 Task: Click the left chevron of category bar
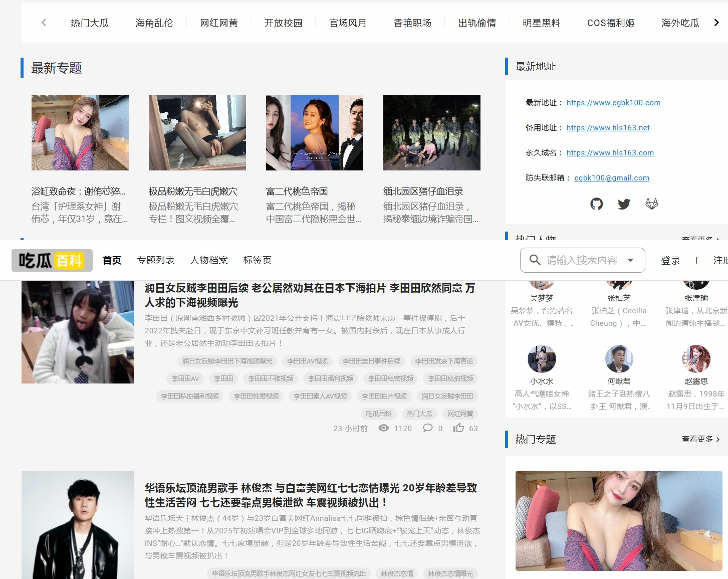click(x=44, y=23)
